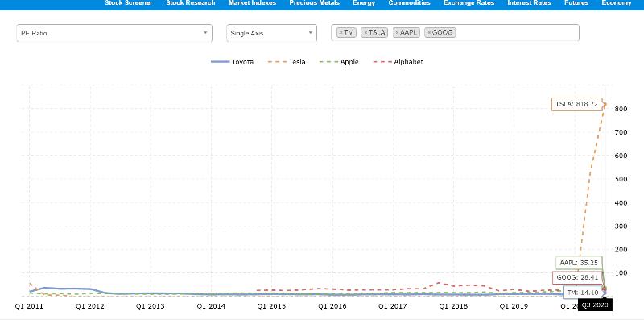Image resolution: width=644 pixels, height=320 pixels.
Task: Click the Q1 2011 axis label
Action: pos(29,306)
